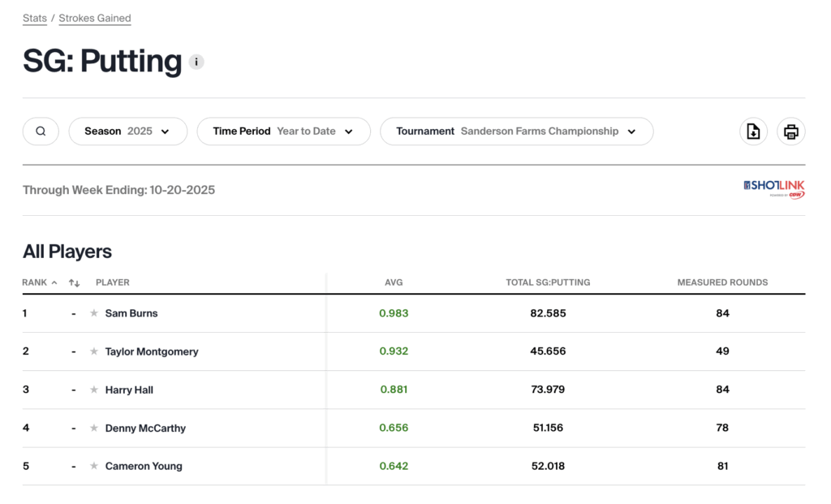Click the rank movement arrows column icon
The height and width of the screenshot is (504, 831).
point(75,282)
